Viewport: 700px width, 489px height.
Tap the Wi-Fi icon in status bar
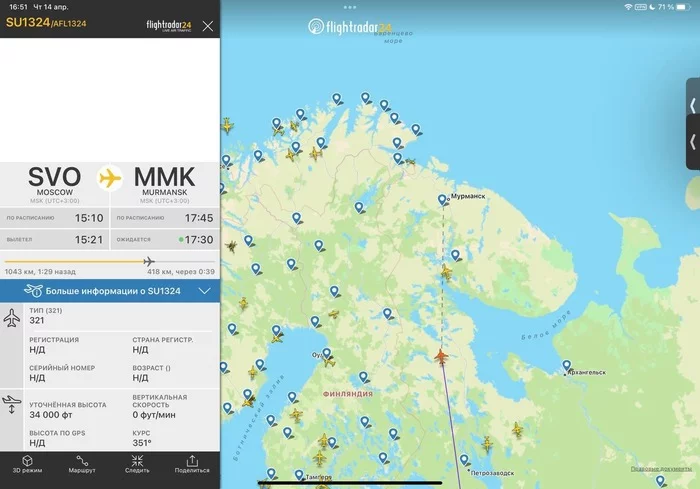pyautogui.click(x=628, y=7)
